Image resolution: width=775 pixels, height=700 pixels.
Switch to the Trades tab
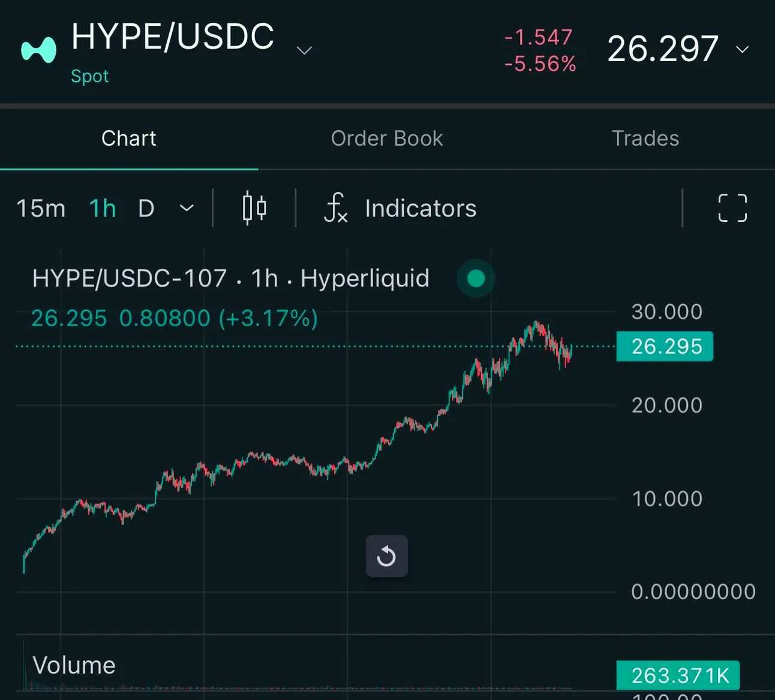point(645,139)
